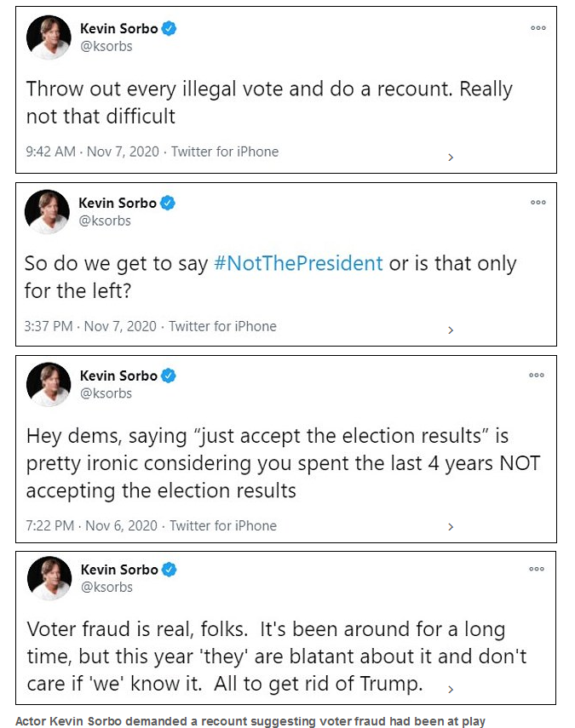Click the verified badge on the first tweet

tap(170, 28)
